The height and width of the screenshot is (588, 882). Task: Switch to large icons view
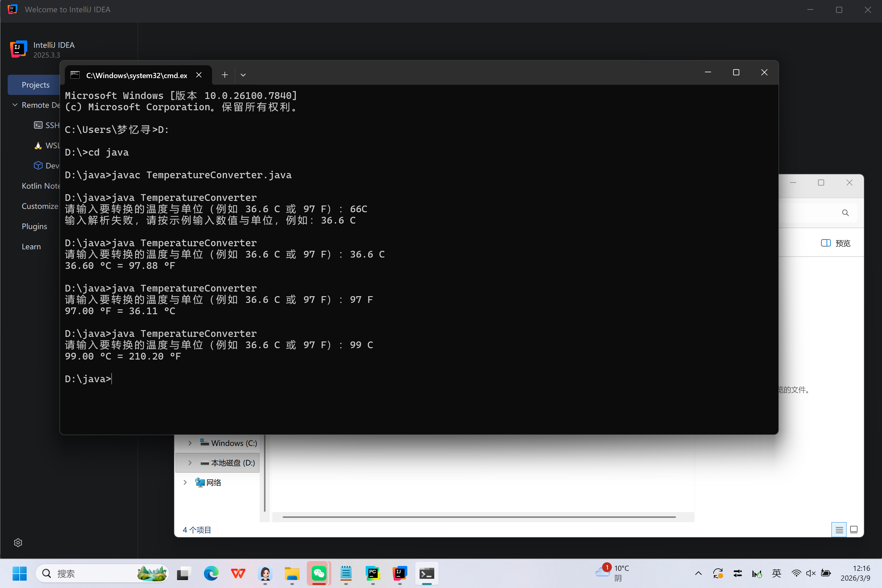point(854,530)
